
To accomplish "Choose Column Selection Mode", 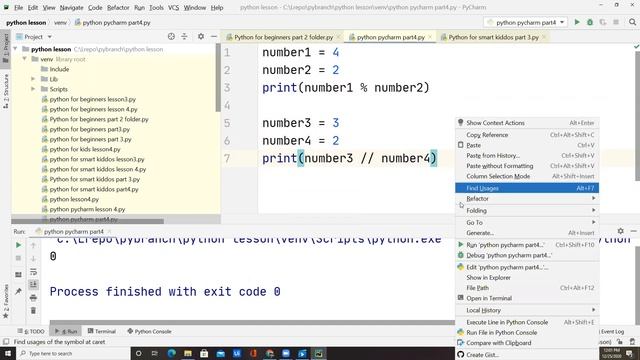I will (527, 176).
